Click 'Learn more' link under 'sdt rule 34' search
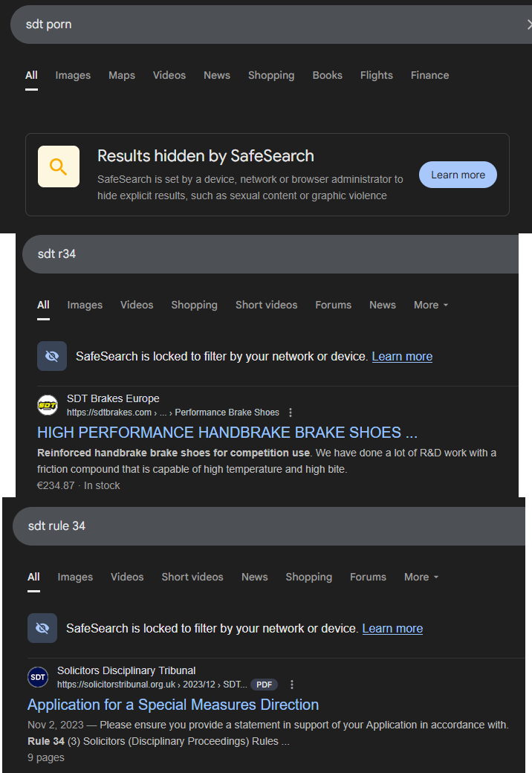The width and height of the screenshot is (532, 773). tap(392, 629)
